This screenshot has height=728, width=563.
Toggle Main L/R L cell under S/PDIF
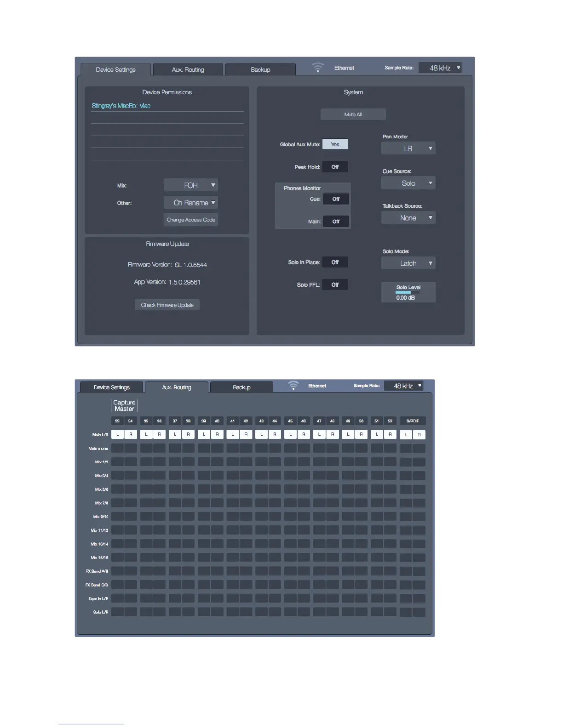coord(406,435)
